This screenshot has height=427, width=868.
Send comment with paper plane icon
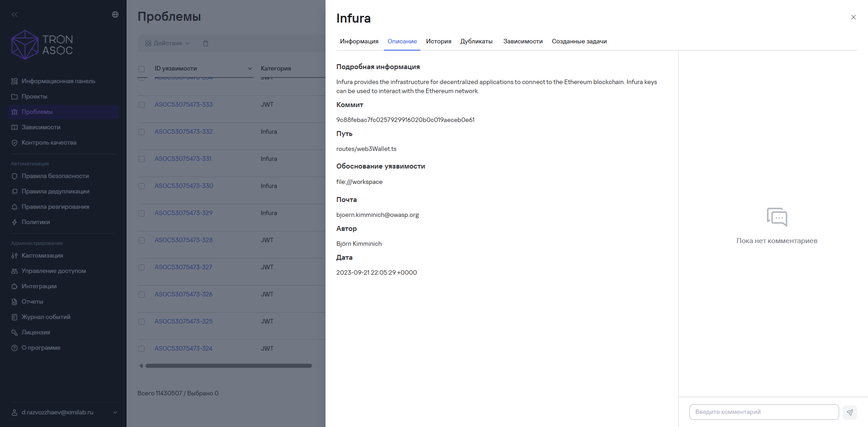[x=850, y=412]
